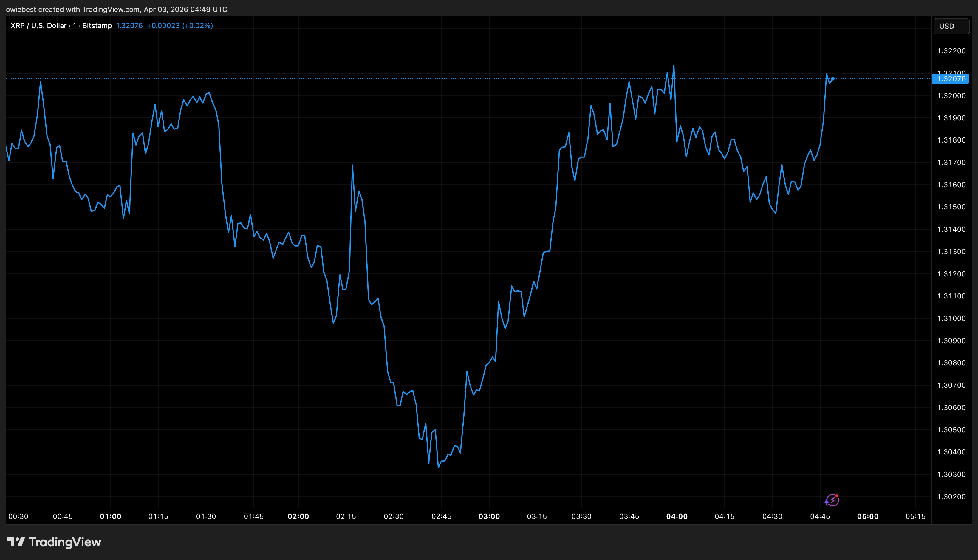Image resolution: width=978 pixels, height=560 pixels.
Task: Click the 05:00 label on the time axis
Action: click(868, 516)
